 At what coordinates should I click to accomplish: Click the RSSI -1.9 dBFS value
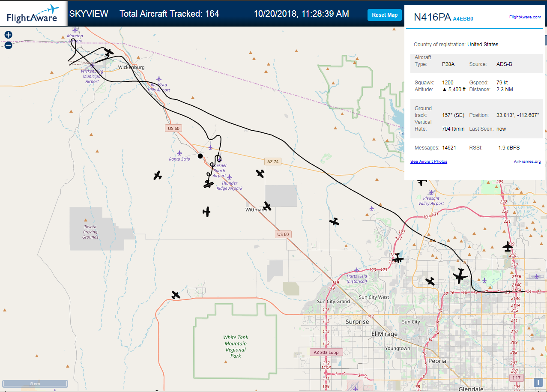[x=508, y=148]
